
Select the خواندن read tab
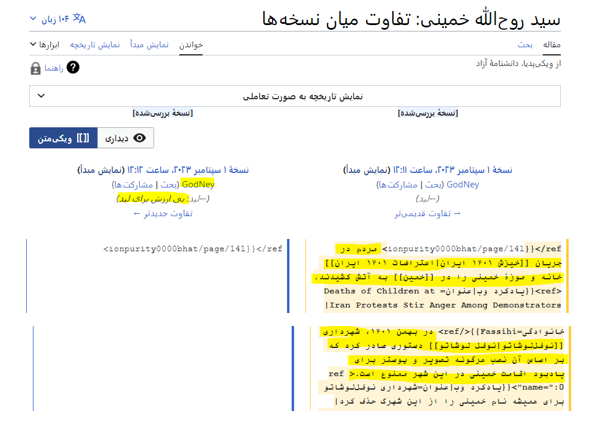click(x=191, y=45)
